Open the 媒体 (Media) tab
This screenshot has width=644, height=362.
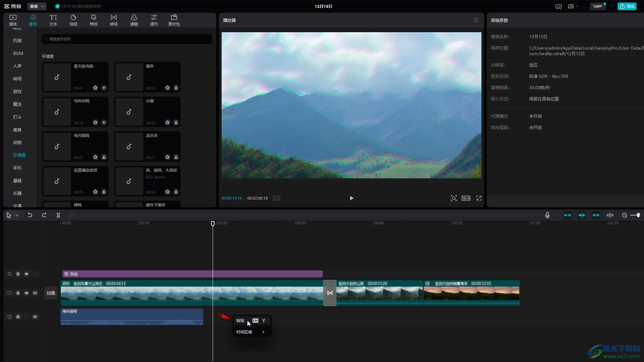tap(13, 20)
